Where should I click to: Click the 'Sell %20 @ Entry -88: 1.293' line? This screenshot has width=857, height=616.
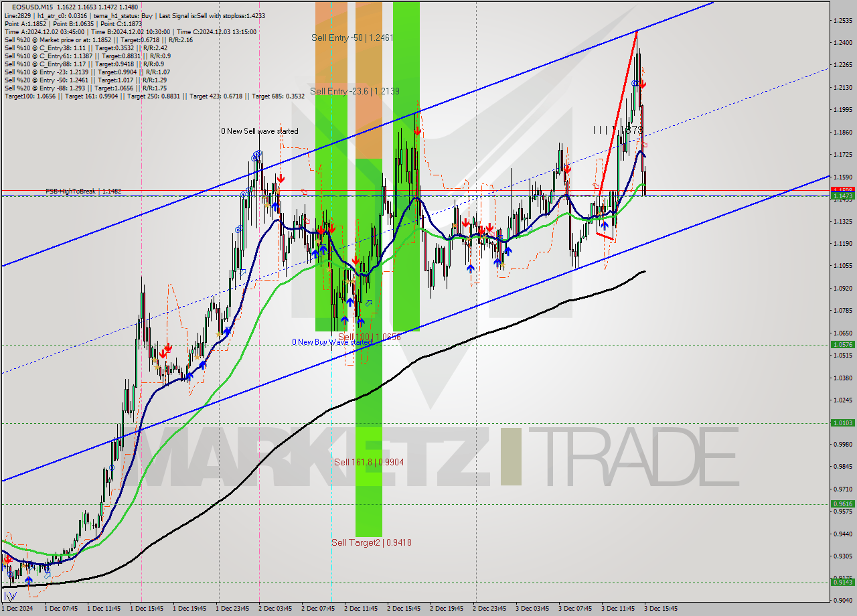click(85, 88)
